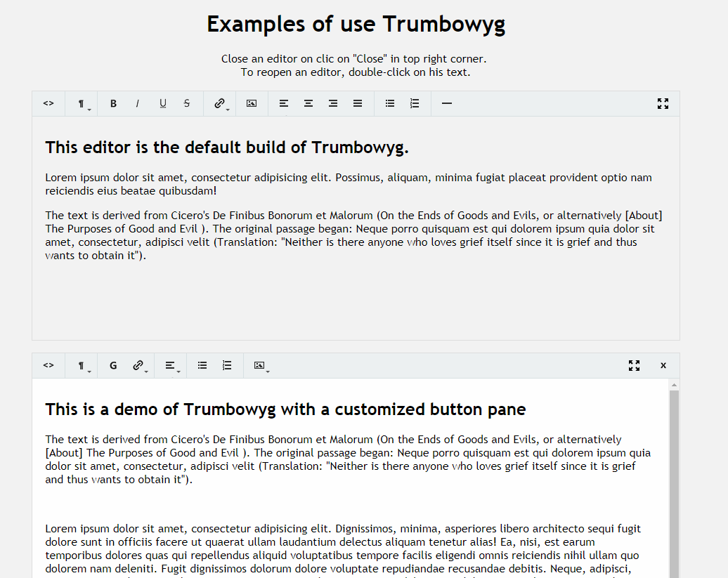Insert unordered list in the second editor

click(202, 365)
